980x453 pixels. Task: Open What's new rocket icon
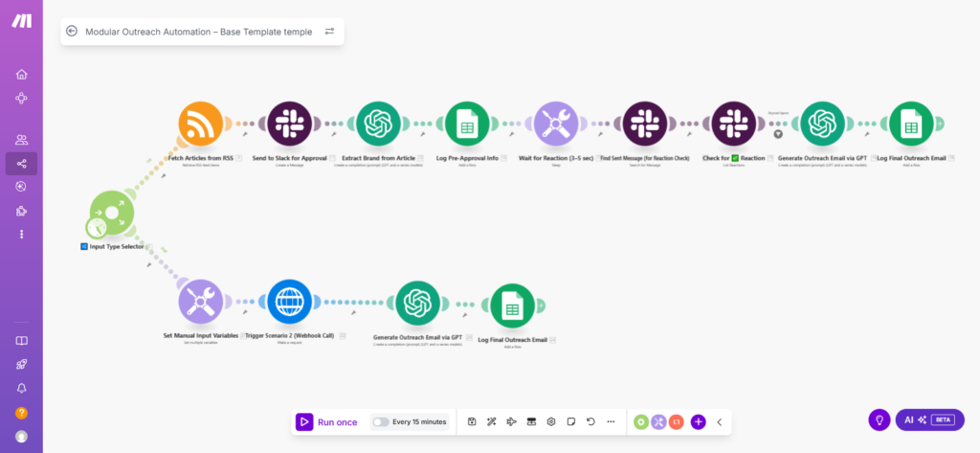21,365
